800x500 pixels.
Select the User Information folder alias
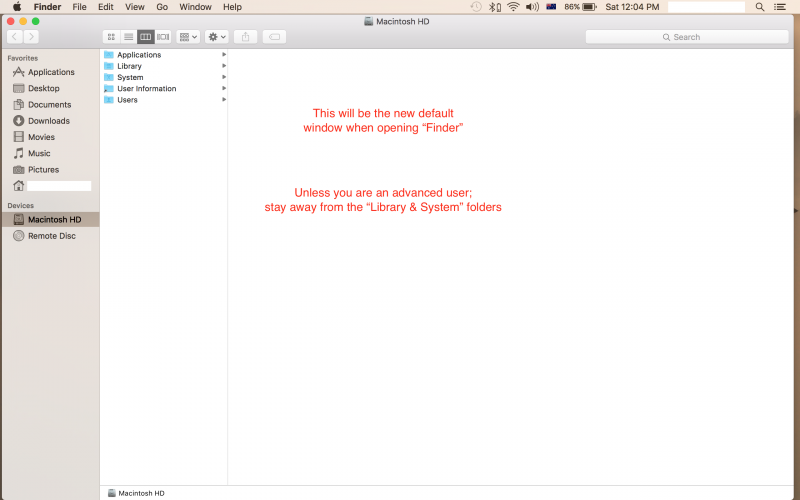pyautogui.click(x=164, y=88)
